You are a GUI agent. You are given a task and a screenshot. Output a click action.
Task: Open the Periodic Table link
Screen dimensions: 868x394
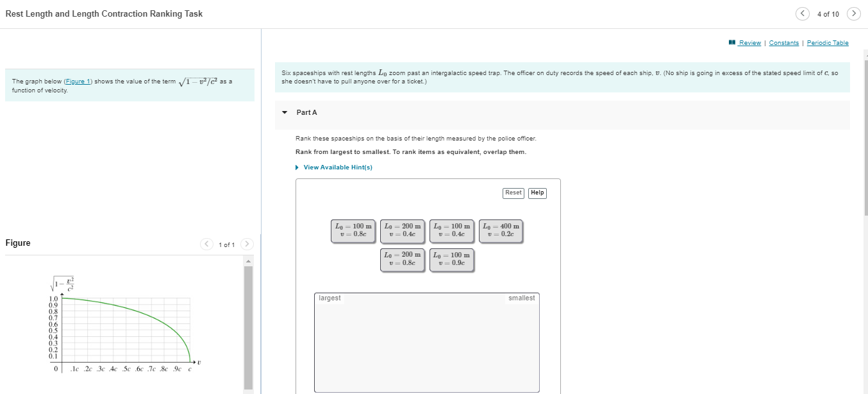828,43
